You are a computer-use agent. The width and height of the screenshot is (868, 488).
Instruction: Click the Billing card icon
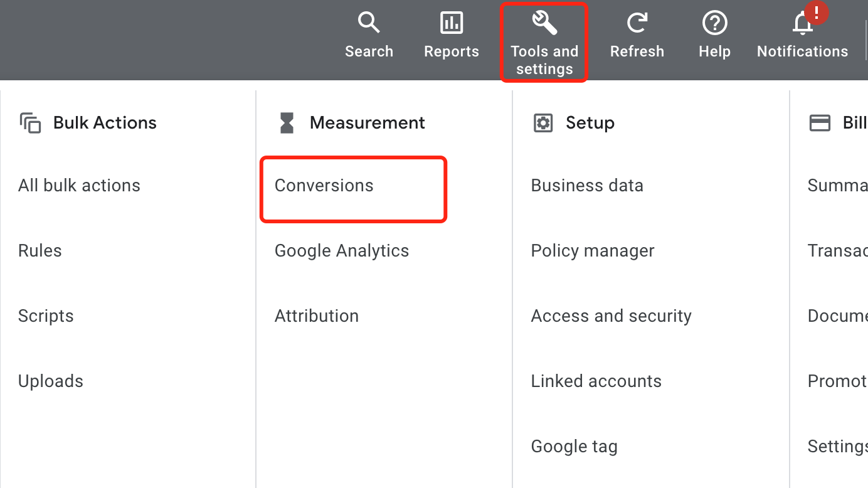point(820,123)
